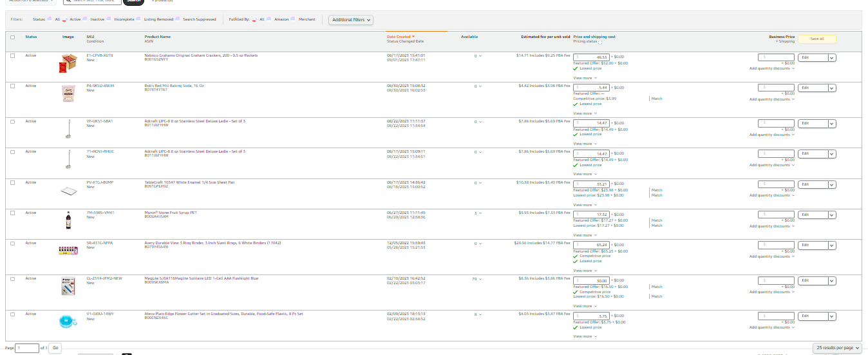The height and width of the screenshot is (355, 868).
Task: Click Edit button for the Monin syrup row
Action: (813, 215)
